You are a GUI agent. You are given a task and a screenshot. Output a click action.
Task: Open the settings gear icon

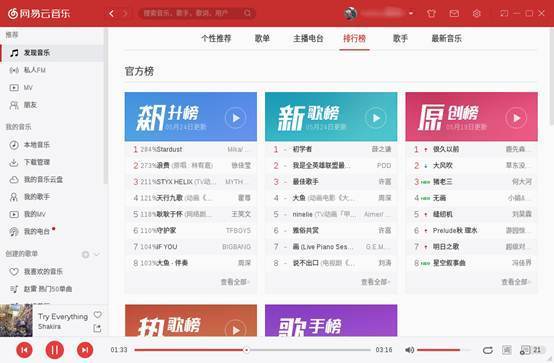pos(477,13)
